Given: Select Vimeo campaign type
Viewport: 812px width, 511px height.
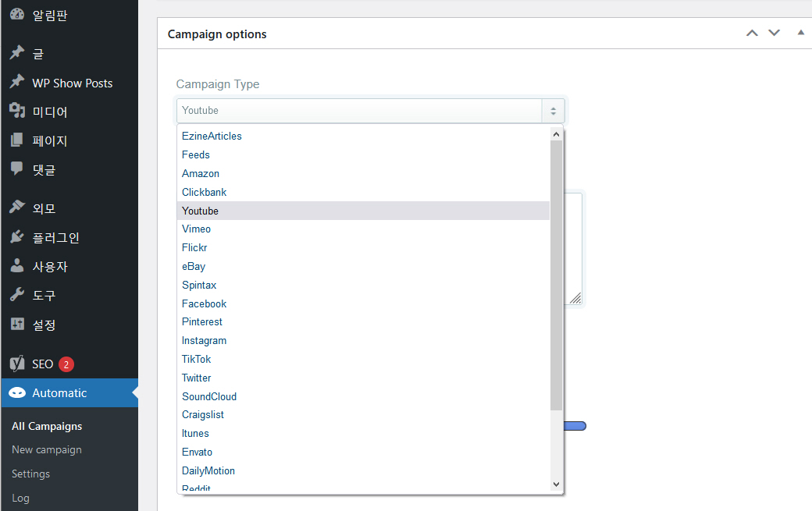Looking at the screenshot, I should point(363,229).
